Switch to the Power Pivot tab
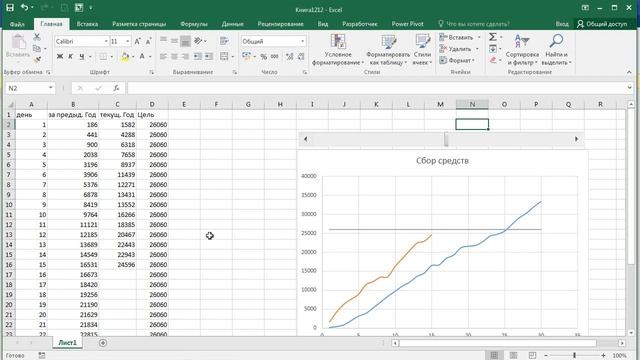The image size is (640, 360). click(x=407, y=24)
